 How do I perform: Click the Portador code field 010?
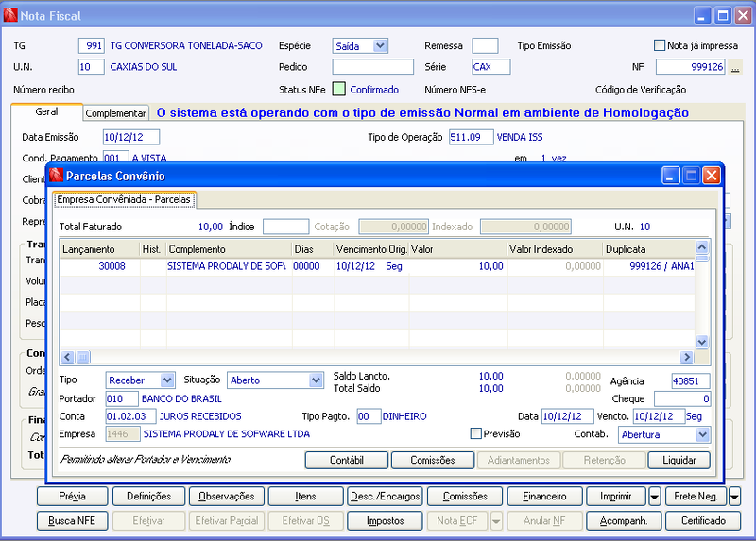coord(122,398)
